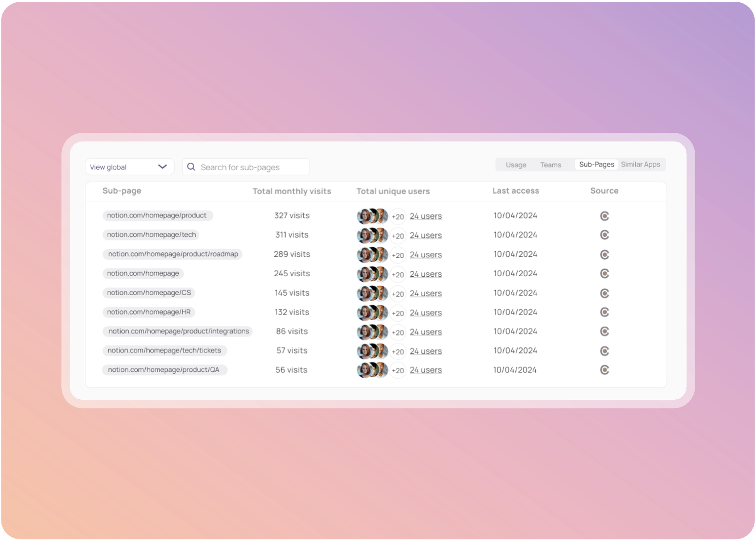
Task: Open 24 users link for homepage/tech row
Action: tap(425, 235)
